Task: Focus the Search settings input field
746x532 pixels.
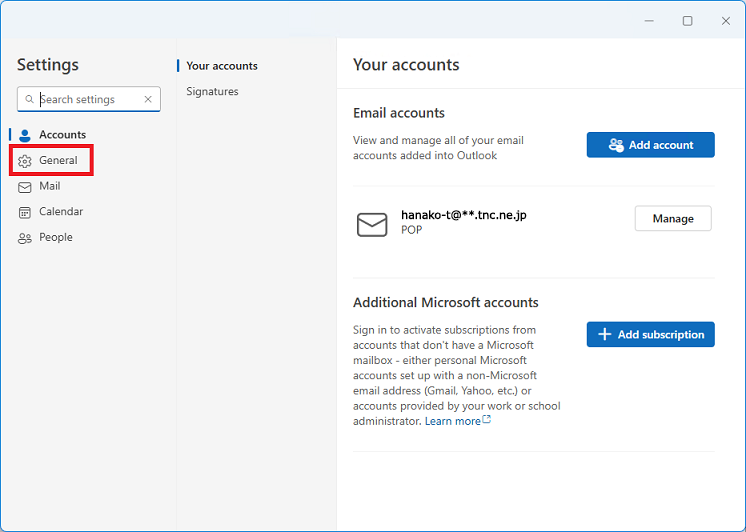Action: coord(88,100)
